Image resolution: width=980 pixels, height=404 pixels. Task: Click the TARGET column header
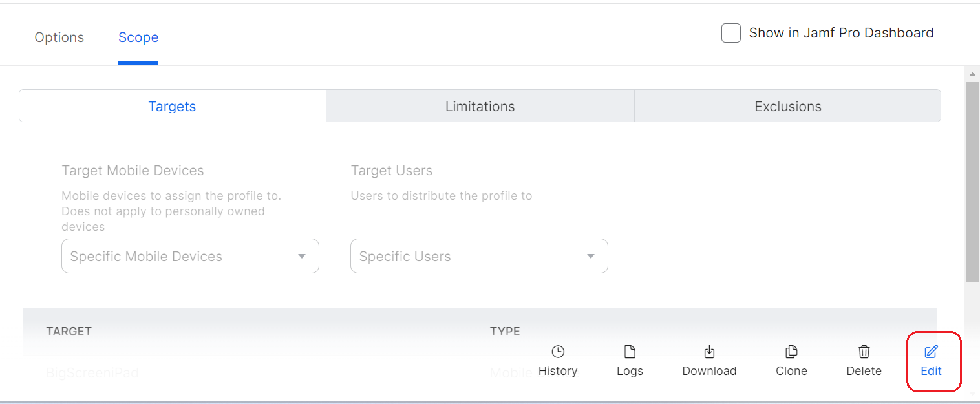pyautogui.click(x=69, y=331)
